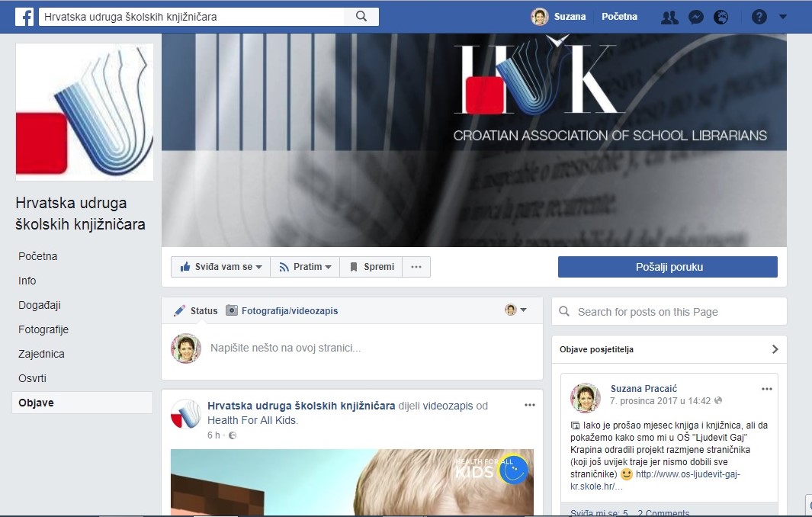Click the public globe icon beside 6 h

coord(233,435)
